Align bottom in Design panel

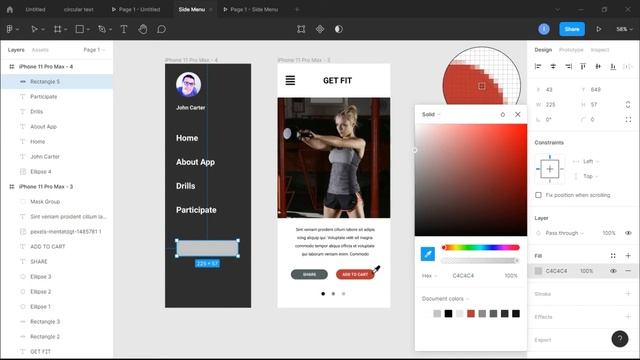(613, 66)
